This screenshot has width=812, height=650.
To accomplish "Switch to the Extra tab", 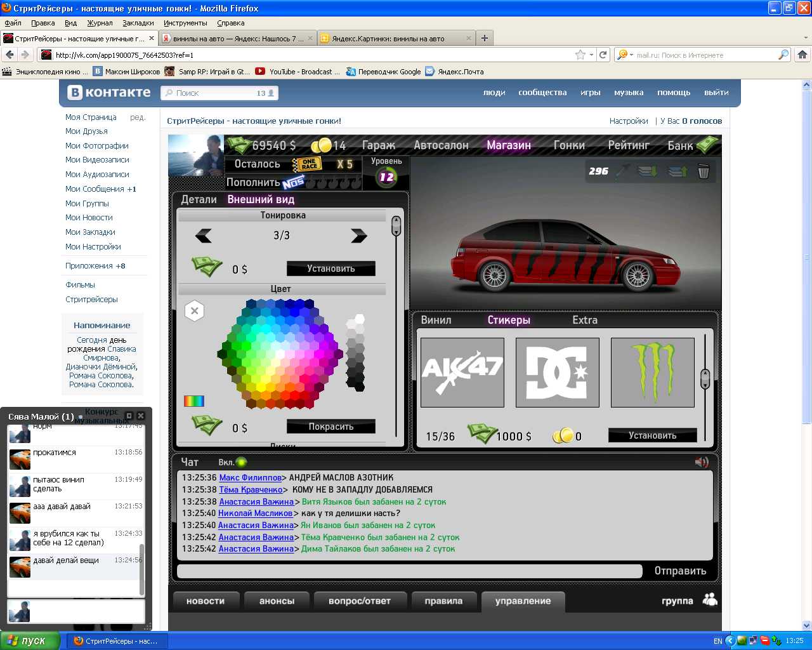I will click(x=585, y=320).
